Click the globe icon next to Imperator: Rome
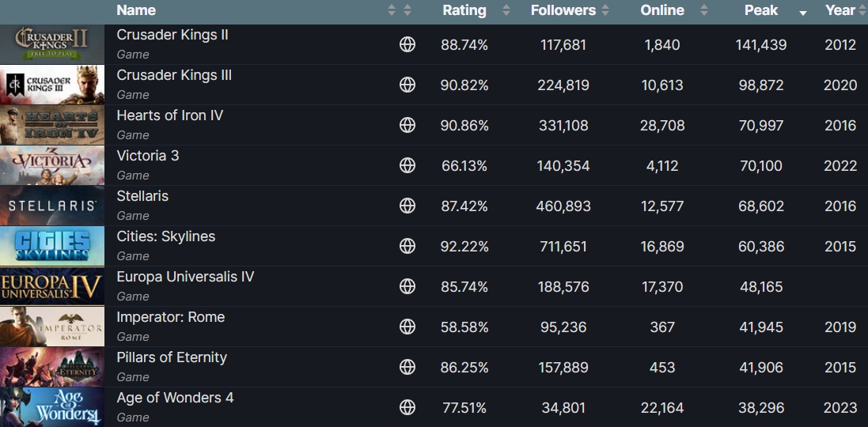This screenshot has height=427, width=868. tap(407, 327)
